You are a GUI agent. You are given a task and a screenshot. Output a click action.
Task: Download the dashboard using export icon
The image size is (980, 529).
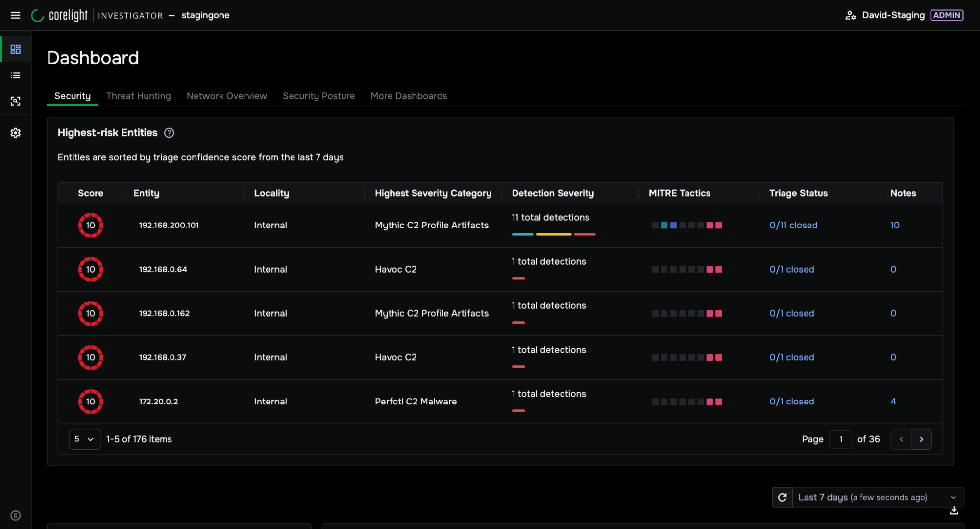tap(954, 511)
